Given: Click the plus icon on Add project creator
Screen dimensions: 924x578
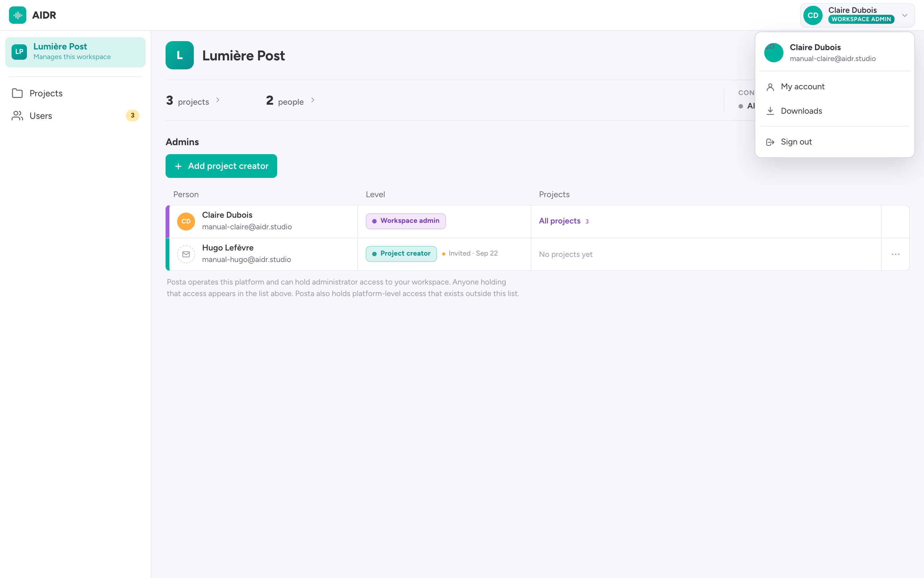Looking at the screenshot, I should click(x=178, y=166).
